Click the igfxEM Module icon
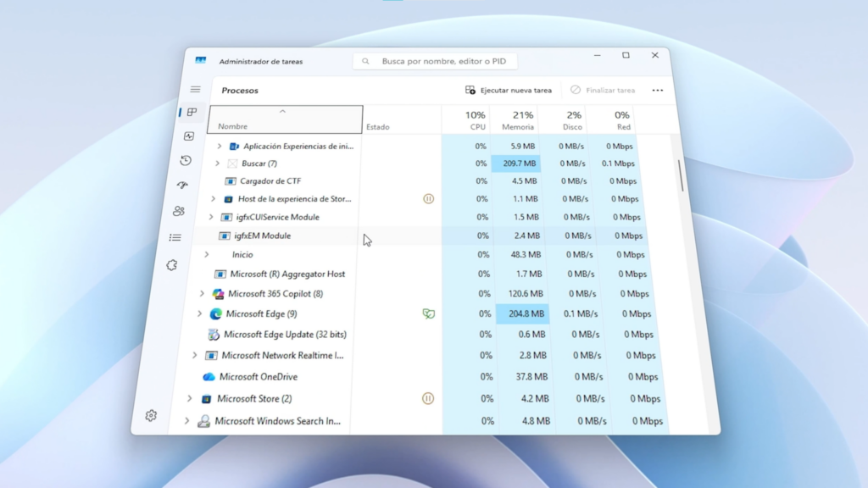 click(x=224, y=236)
